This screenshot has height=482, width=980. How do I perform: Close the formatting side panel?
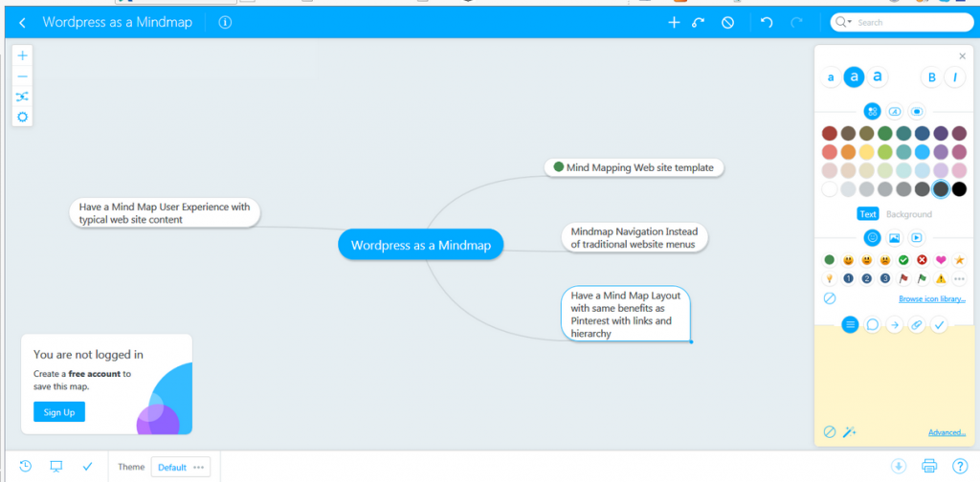(x=962, y=56)
